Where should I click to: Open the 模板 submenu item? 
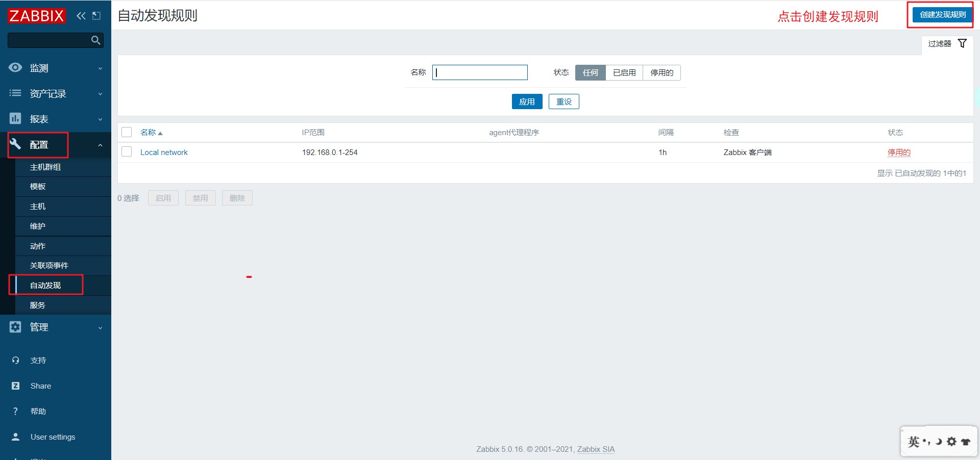(x=63, y=187)
